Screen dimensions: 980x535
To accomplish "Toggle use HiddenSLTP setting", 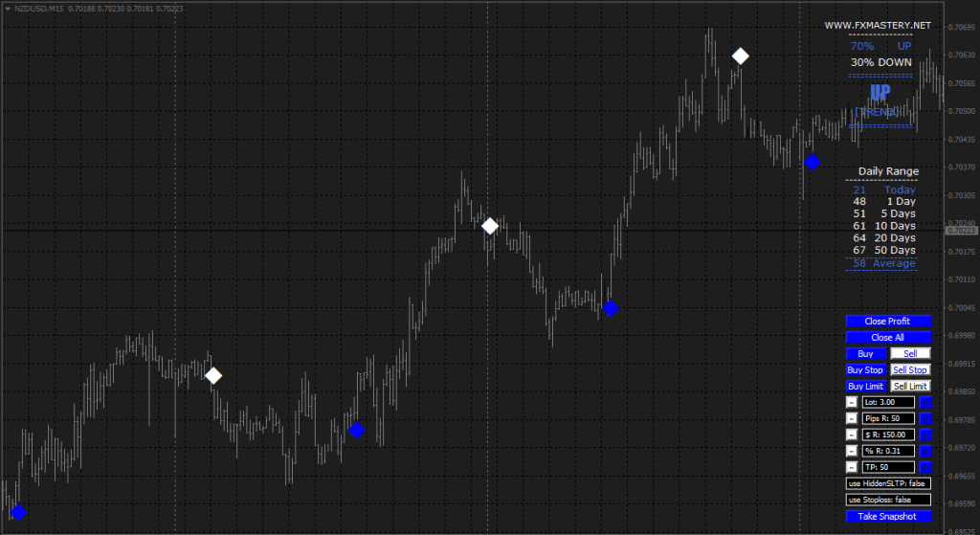I will [x=888, y=483].
